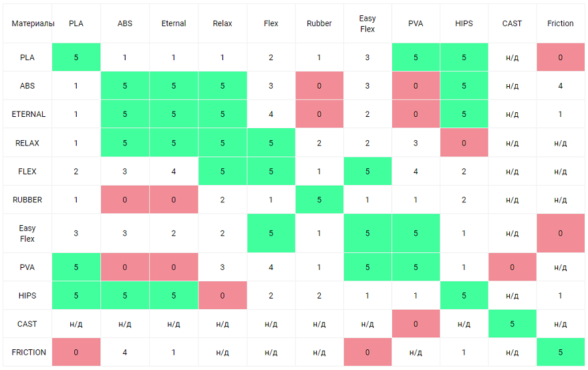This screenshot has width=588, height=370.
Task: Select the Rubber column header
Action: click(319, 23)
